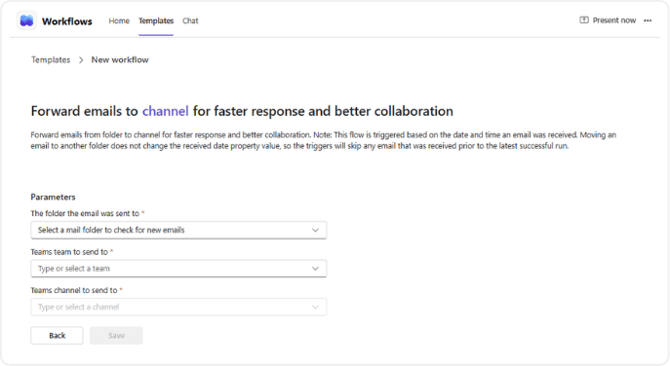
Task: Click the New workflow breadcrumb item
Action: 120,60
